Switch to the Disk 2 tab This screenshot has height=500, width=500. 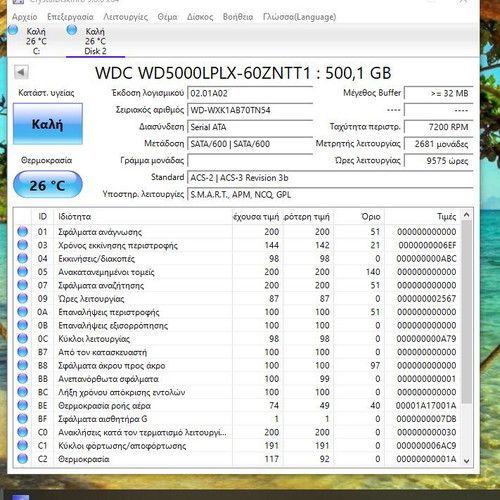coord(95,41)
